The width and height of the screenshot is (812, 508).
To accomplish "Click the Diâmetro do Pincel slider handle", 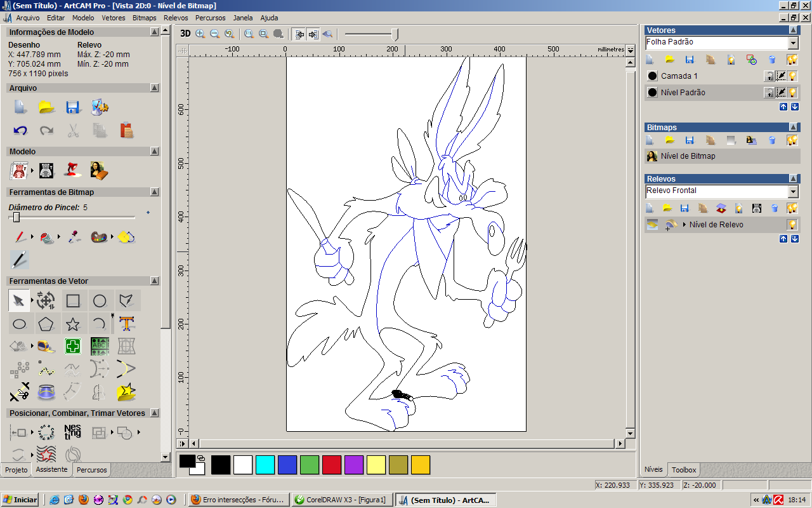I will [x=16, y=218].
